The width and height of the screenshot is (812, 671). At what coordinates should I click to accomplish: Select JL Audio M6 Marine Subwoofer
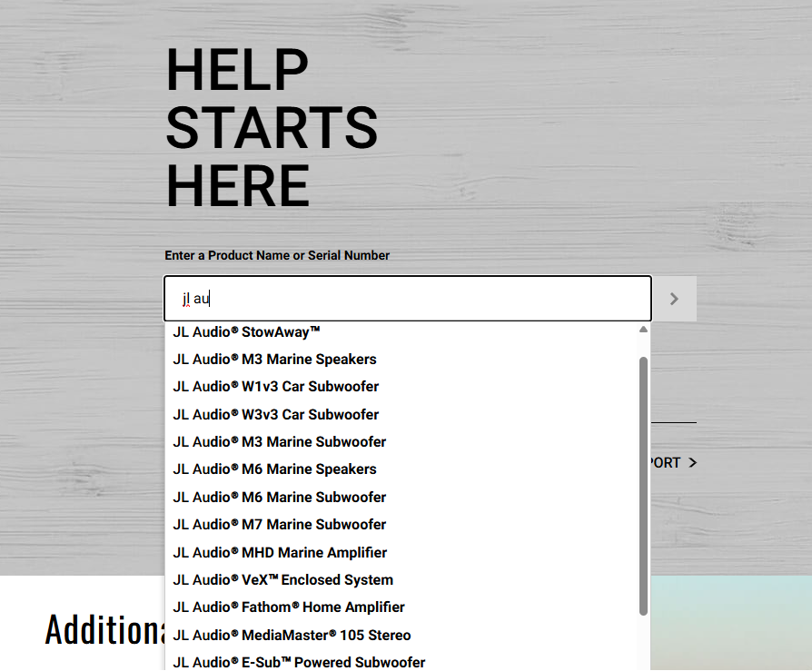(279, 498)
